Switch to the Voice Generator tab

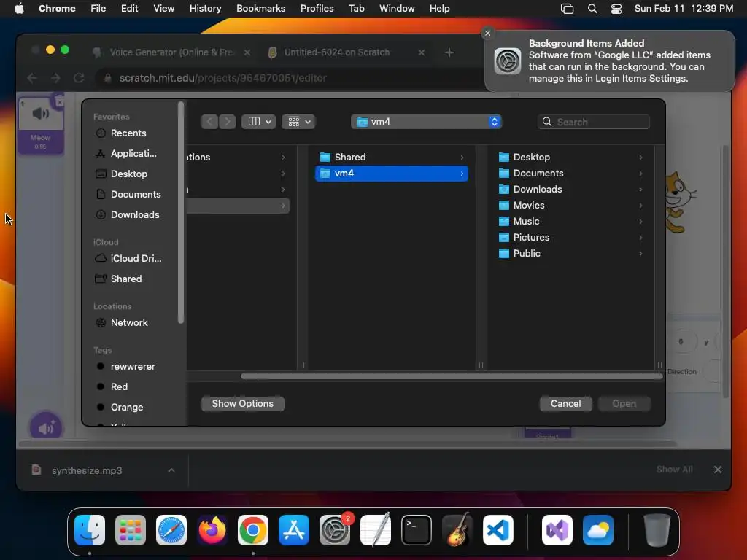point(171,52)
